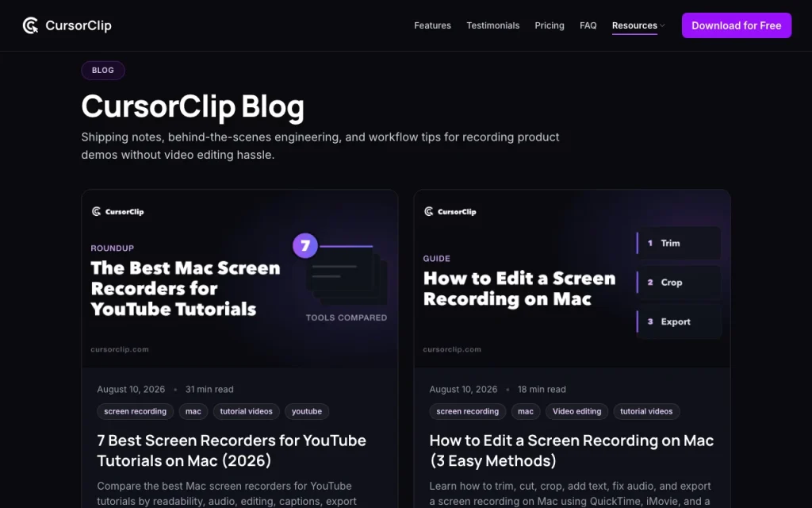Screen dimensions: 812x508
Task: Click the tutorial videos tag on YouTube Tutorials card
Action: [x=246, y=412]
